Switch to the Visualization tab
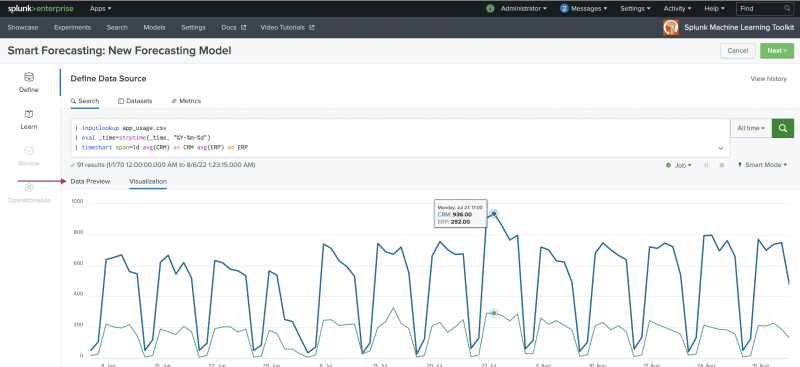 pos(148,182)
